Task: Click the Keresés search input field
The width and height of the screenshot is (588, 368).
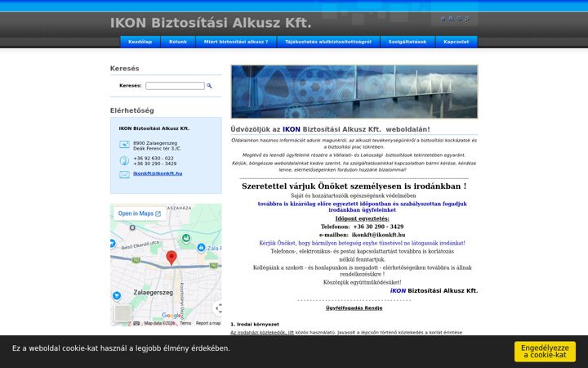Action: click(175, 86)
